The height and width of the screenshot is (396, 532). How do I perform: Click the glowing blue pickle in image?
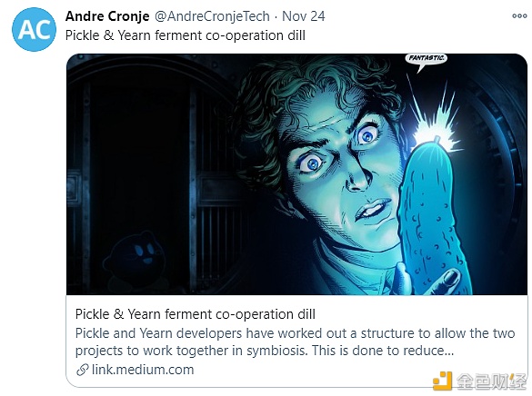point(432,216)
